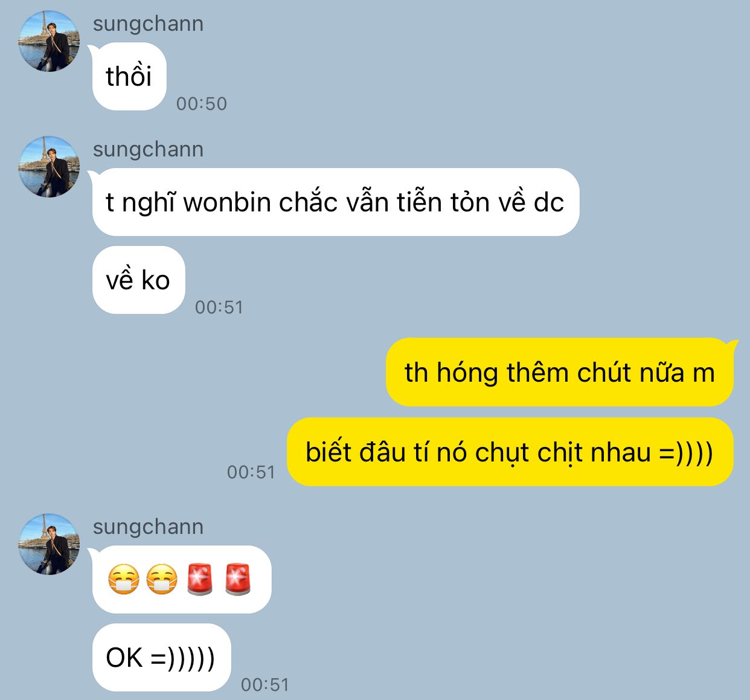This screenshot has width=750, height=700.
Task: Click the sungchann name above the wonbin message
Action: pos(148,149)
